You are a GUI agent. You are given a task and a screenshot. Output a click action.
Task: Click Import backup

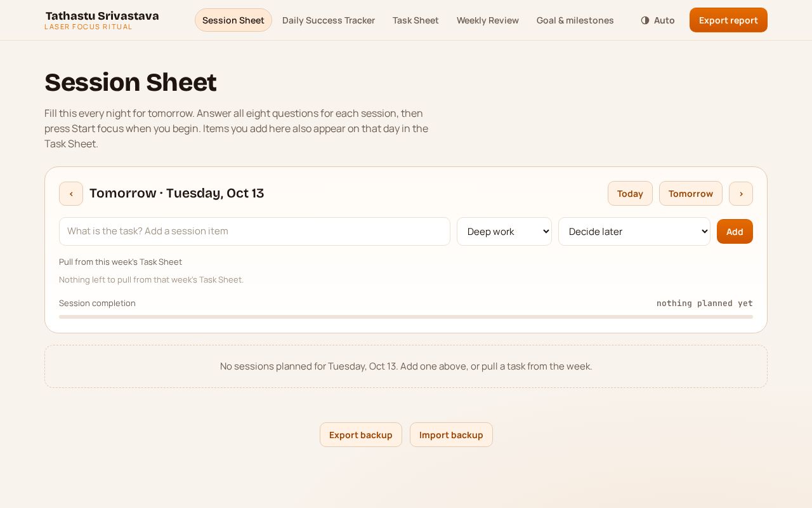click(x=451, y=435)
